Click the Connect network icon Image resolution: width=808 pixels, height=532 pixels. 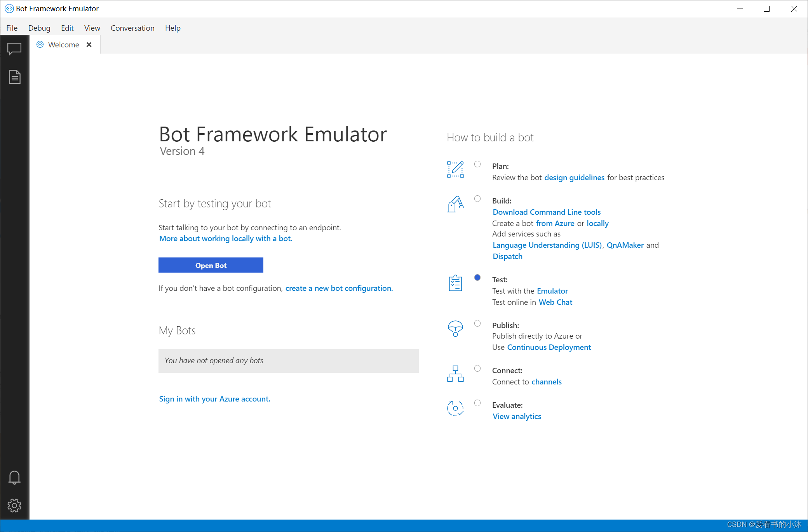[x=455, y=374]
